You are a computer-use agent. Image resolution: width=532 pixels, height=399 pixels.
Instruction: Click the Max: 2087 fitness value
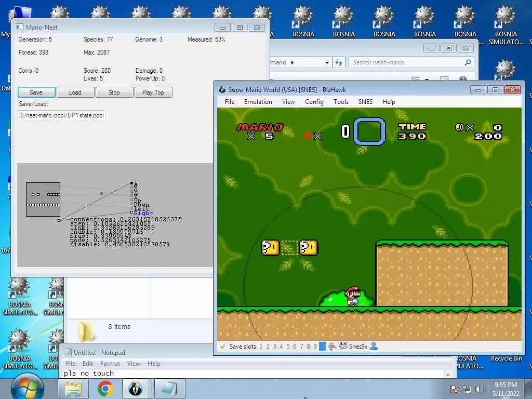97,52
